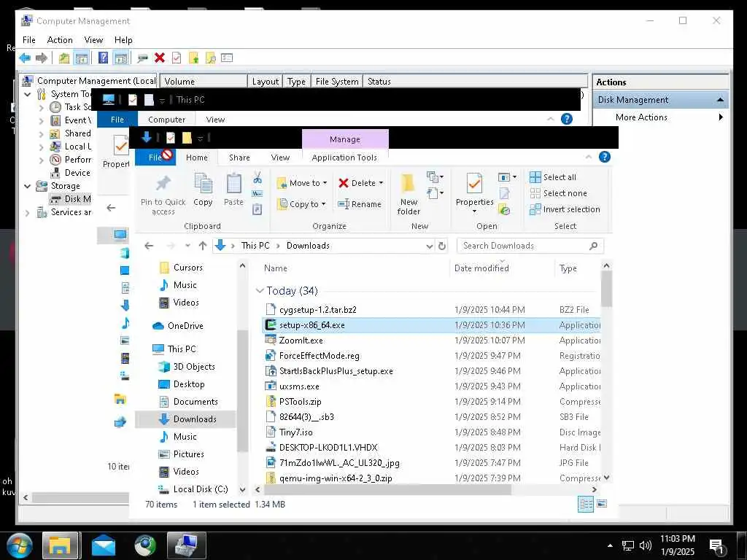The width and height of the screenshot is (747, 560).
Task: Click the Search Downloads field
Action: tap(530, 246)
